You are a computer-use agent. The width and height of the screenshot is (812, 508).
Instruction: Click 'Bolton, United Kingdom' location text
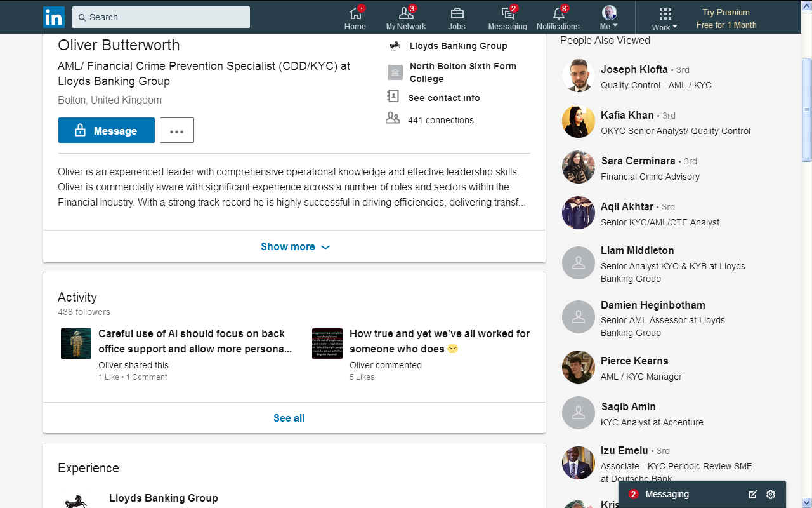pyautogui.click(x=110, y=100)
